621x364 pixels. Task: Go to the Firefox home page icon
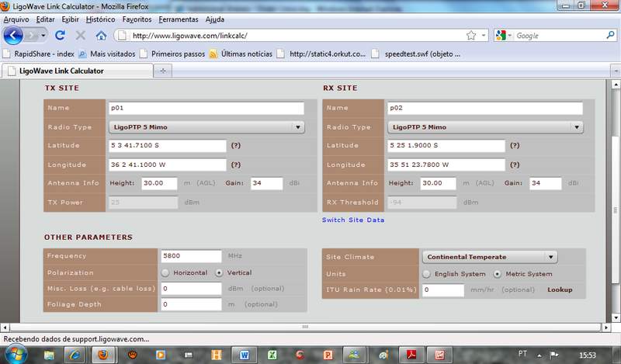point(101,36)
